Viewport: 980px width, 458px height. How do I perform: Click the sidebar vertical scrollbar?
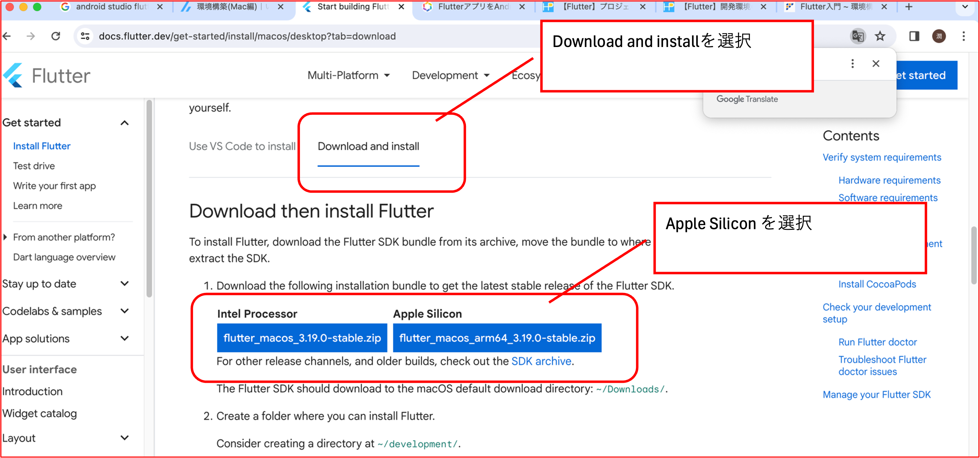(149, 198)
